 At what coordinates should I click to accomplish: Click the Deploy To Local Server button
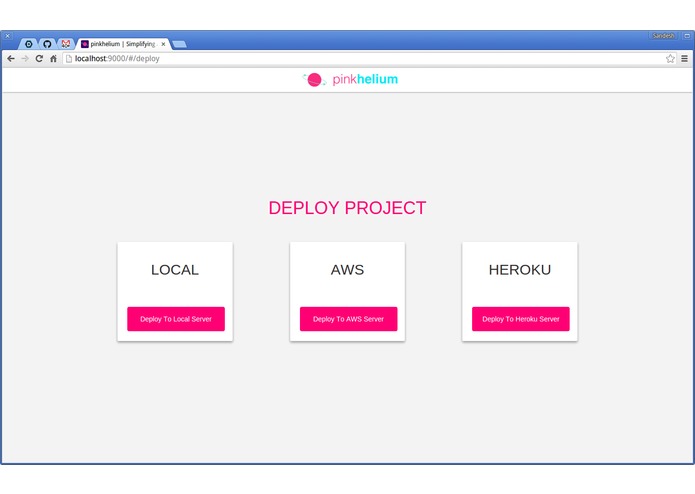176,319
